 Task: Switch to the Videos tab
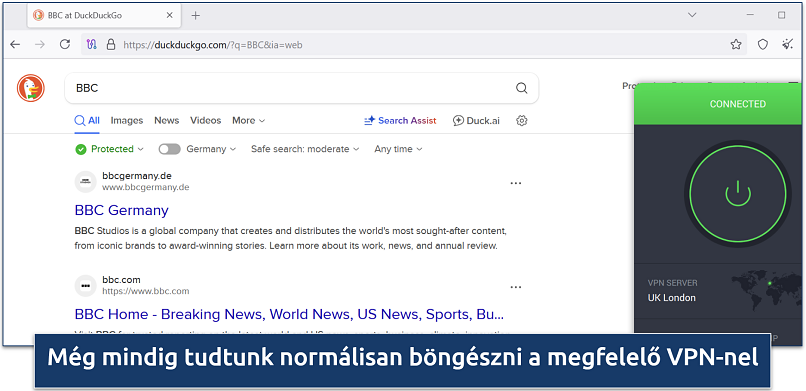click(206, 121)
